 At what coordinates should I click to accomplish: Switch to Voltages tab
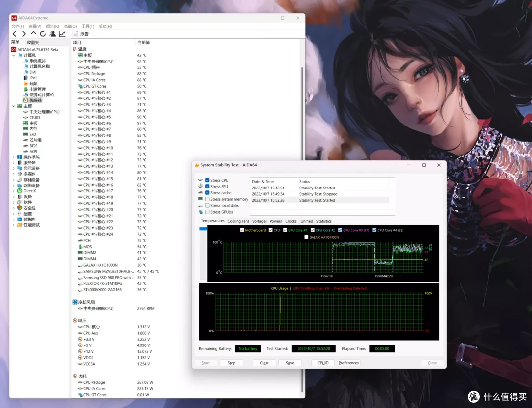[x=260, y=221]
